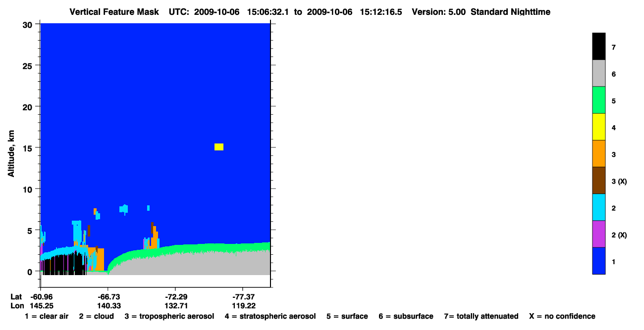
Task: Click the magenta color bar segment labeled 2 (X)
Action: (598, 234)
